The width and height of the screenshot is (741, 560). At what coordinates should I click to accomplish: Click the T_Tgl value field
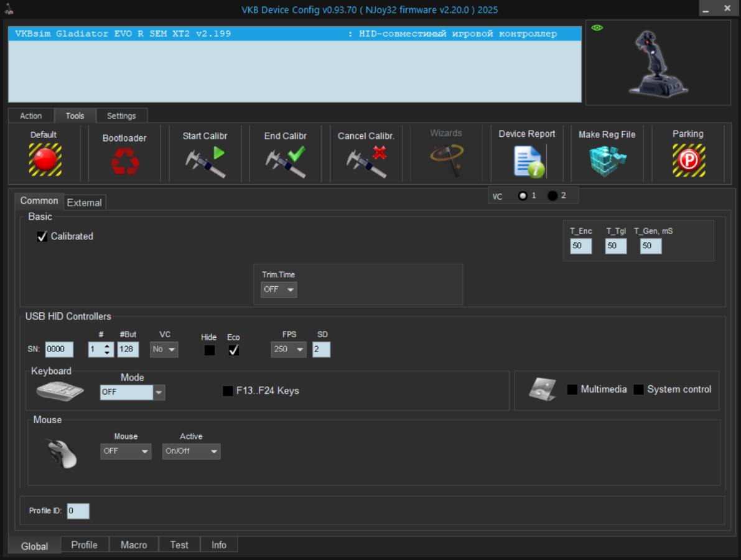616,246
